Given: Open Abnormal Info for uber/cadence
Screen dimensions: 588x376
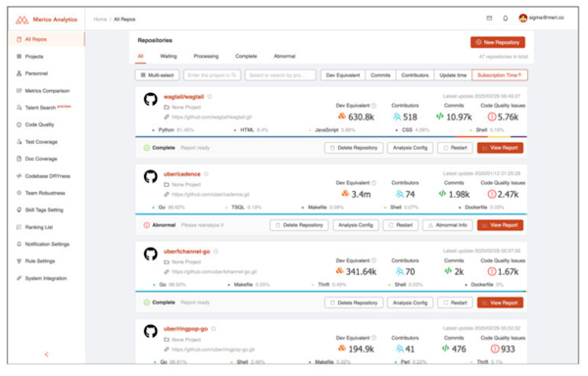Looking at the screenshot, I should coord(448,225).
